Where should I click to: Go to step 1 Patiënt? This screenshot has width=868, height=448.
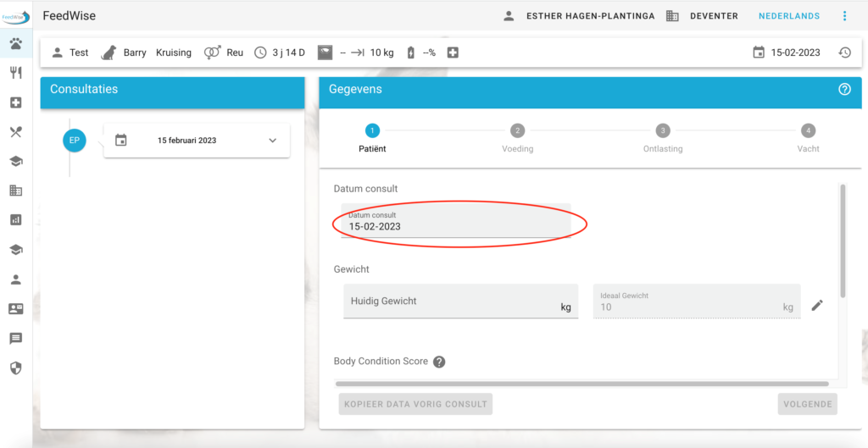[x=373, y=139]
